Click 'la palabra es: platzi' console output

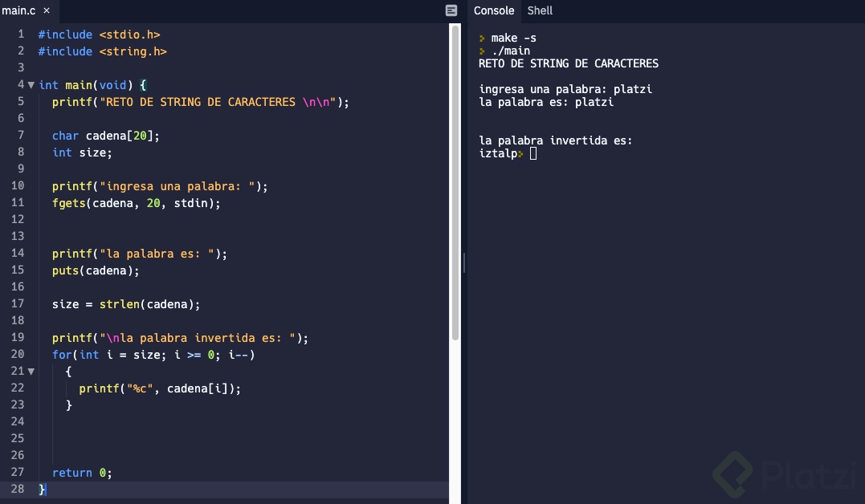point(546,102)
